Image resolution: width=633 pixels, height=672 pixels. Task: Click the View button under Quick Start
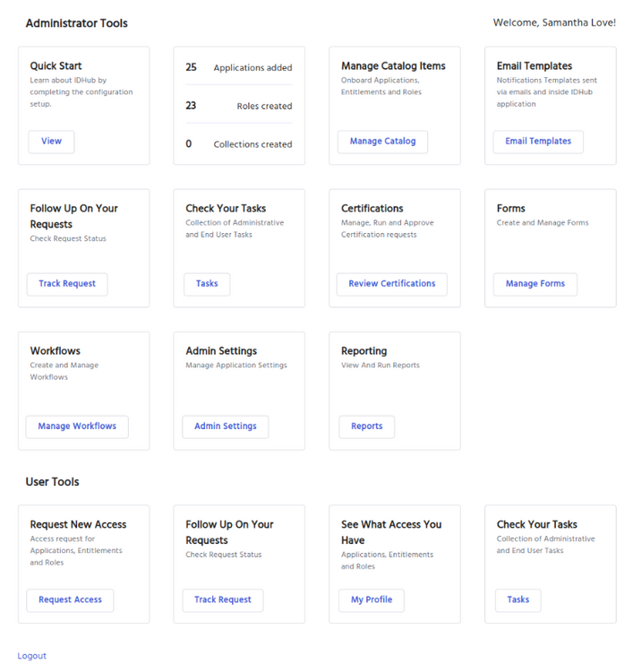pos(51,142)
